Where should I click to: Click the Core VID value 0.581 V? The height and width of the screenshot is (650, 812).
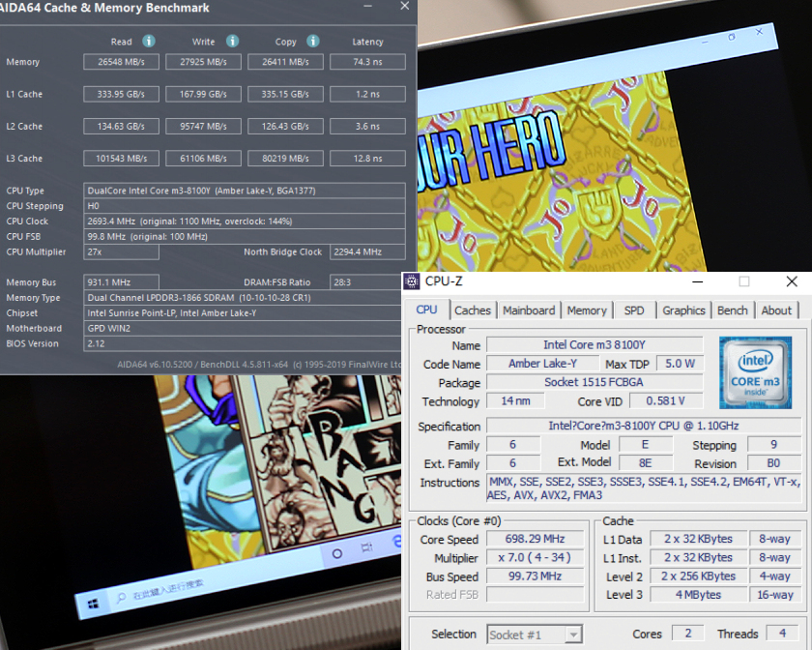666,400
